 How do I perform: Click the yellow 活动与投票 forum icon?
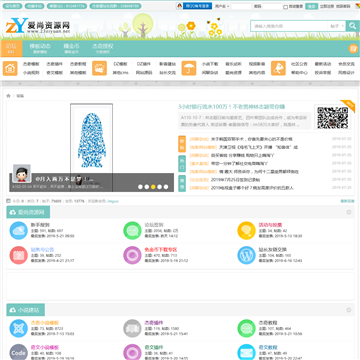tap(246, 230)
